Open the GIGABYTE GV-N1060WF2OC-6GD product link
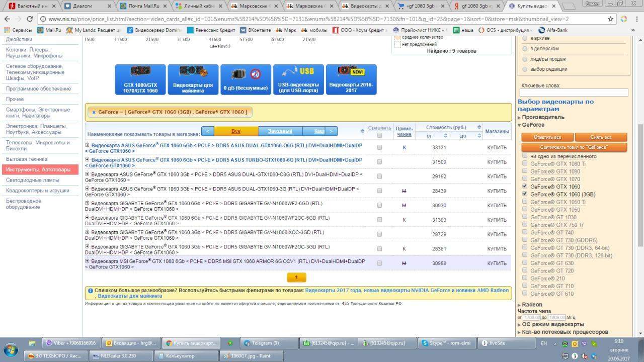This screenshot has width=644, height=362. (207, 221)
